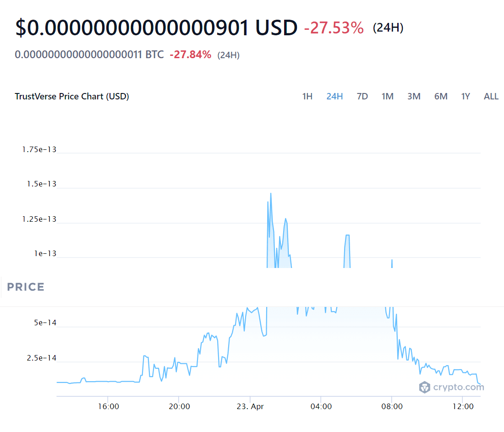Screen dimensions: 504x432
Task: Click the 1.75e-13 y-axis label
Action: (39, 149)
